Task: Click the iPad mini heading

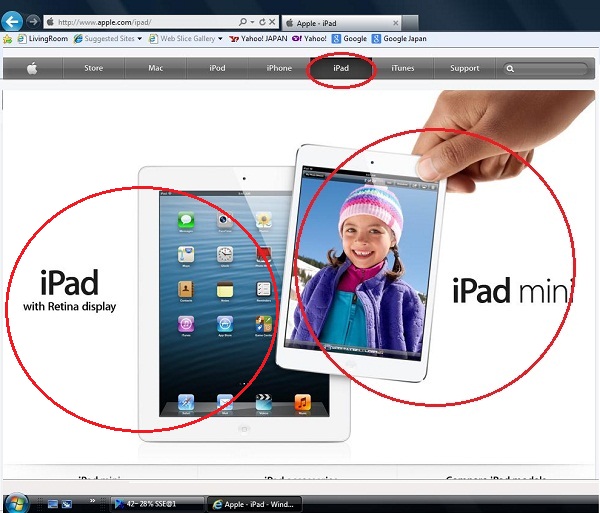Action: point(513,291)
